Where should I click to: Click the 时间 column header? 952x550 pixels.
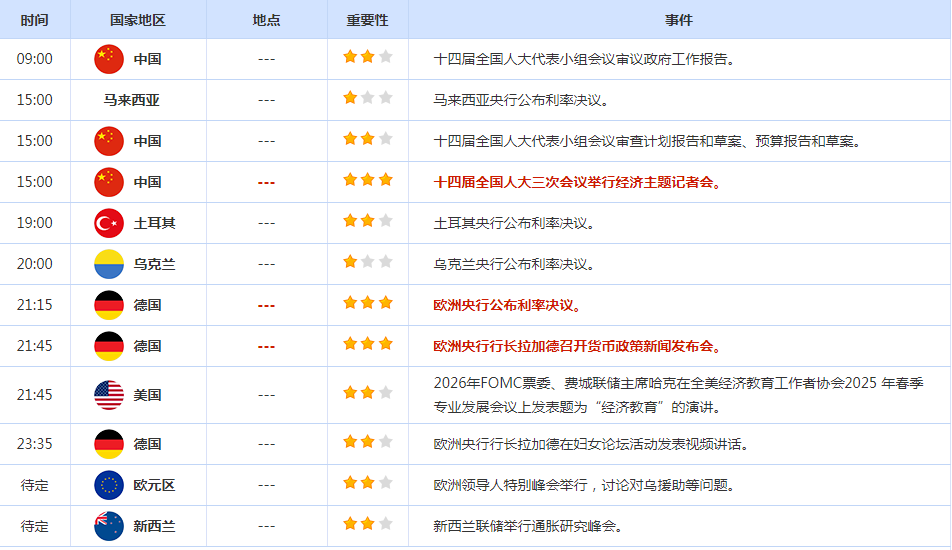point(34,20)
